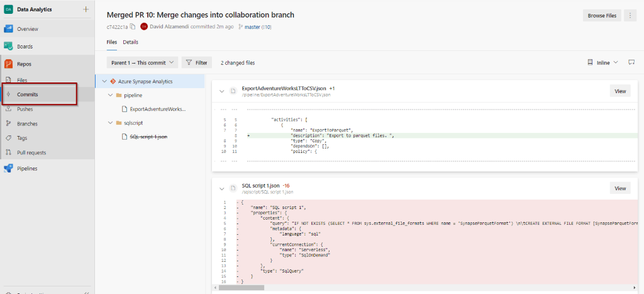The height and width of the screenshot is (294, 644).
Task: Click the left arrow of the diff scrollbar
Action: pos(215,288)
